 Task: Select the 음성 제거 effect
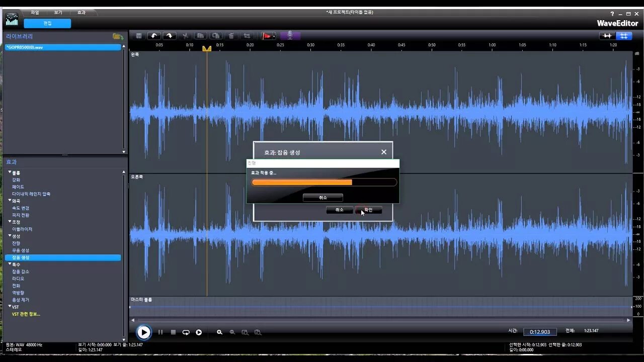pos(21,300)
